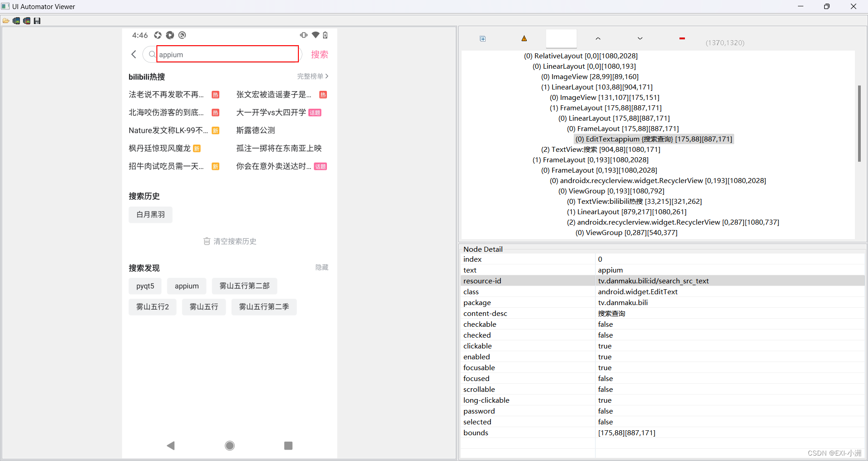Viewport: 868px width, 461px height.
Task: Clear search results with the red minus
Action: point(682,38)
